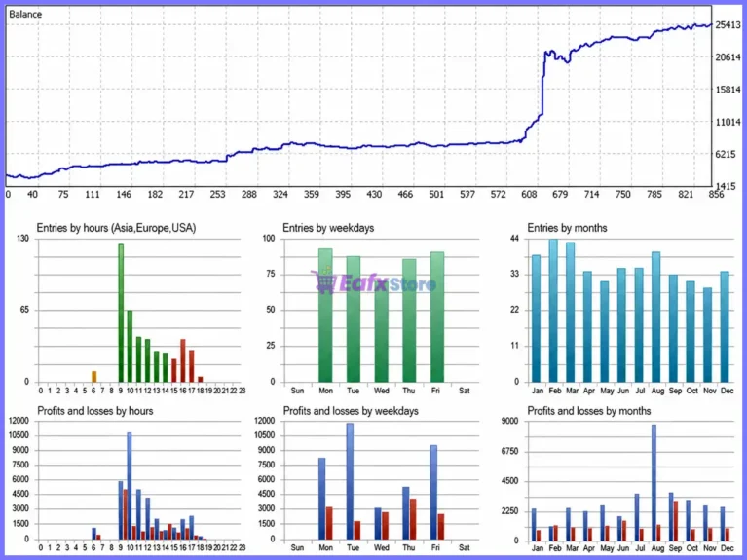Select the Monday bar in Entries by weekdays
This screenshot has height=560, width=747.
tap(325, 316)
